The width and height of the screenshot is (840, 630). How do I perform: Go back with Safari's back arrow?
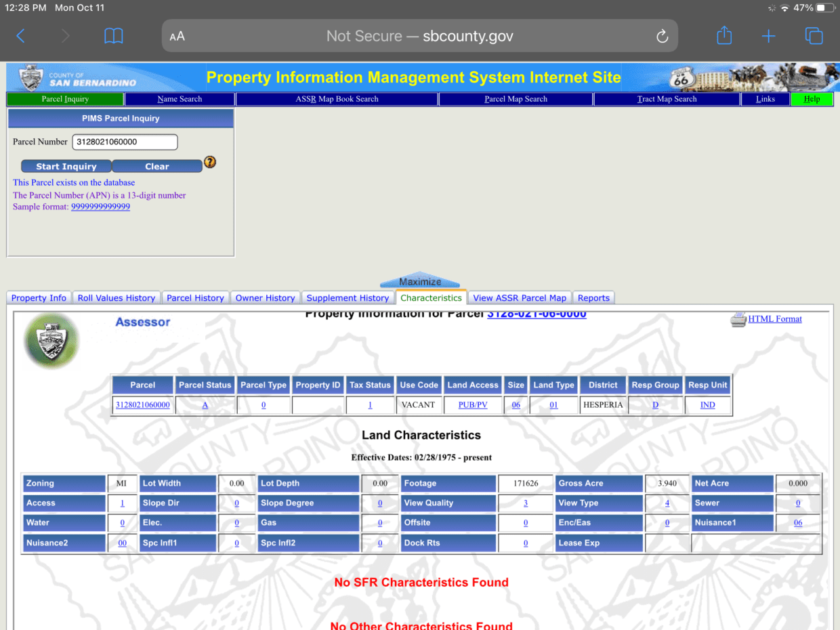click(20, 36)
